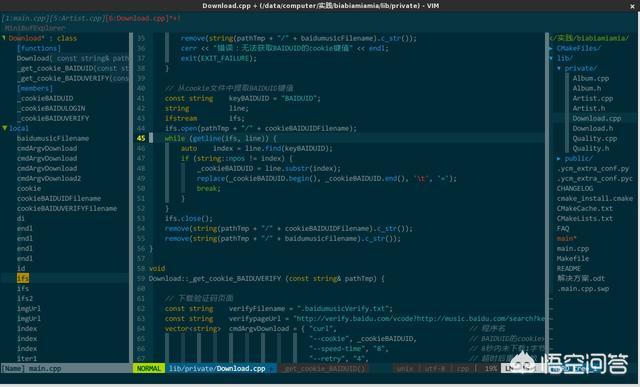
Task: Close the VIM window
Action: 633,6
